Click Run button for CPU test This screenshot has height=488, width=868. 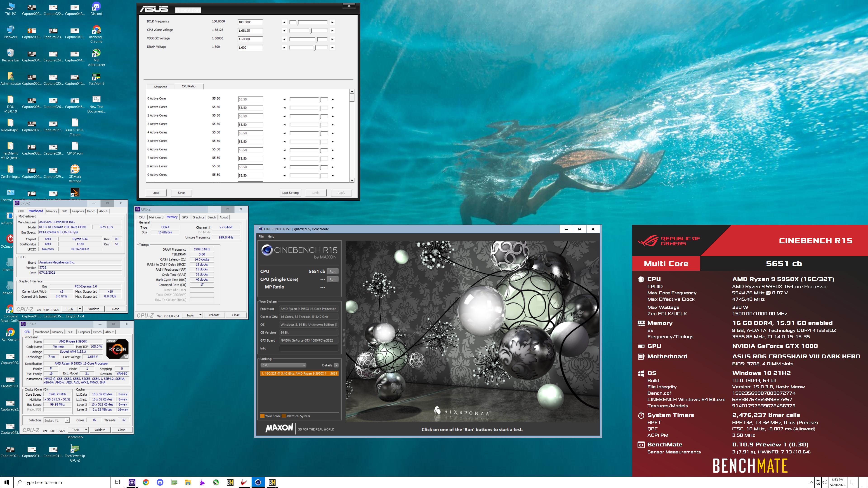pos(333,271)
